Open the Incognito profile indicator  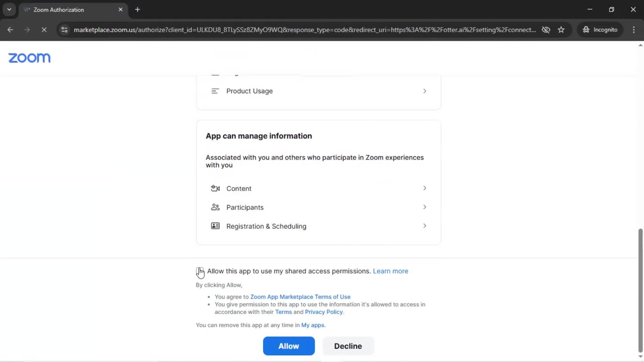pos(600,30)
